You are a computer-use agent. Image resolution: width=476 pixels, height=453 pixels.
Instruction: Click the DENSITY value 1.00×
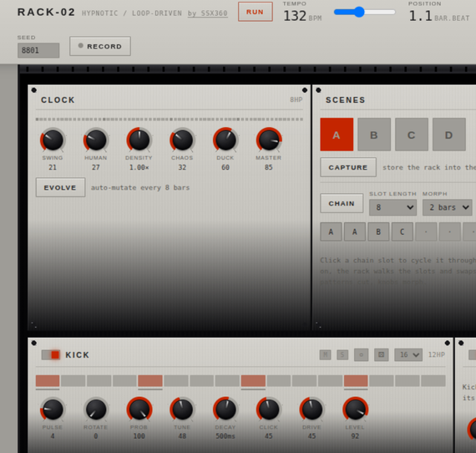139,167
